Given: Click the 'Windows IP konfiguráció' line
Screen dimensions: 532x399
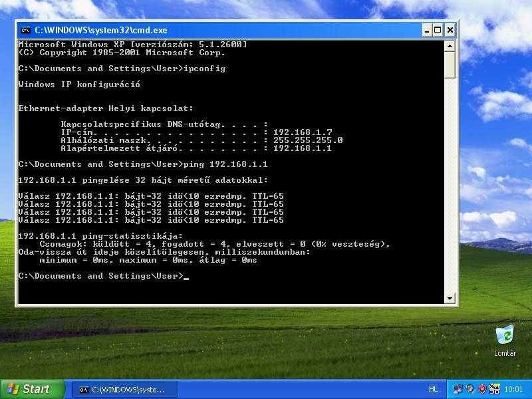Looking at the screenshot, I should 79,84.
